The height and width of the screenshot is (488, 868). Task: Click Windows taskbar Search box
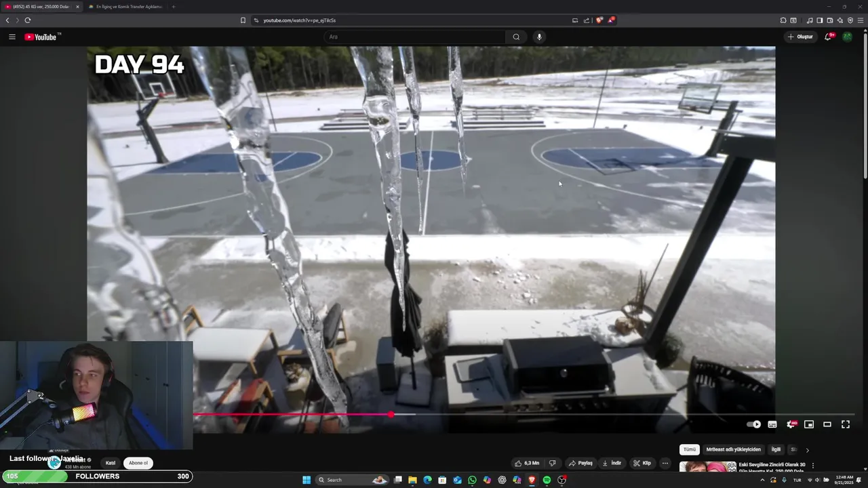pyautogui.click(x=352, y=480)
